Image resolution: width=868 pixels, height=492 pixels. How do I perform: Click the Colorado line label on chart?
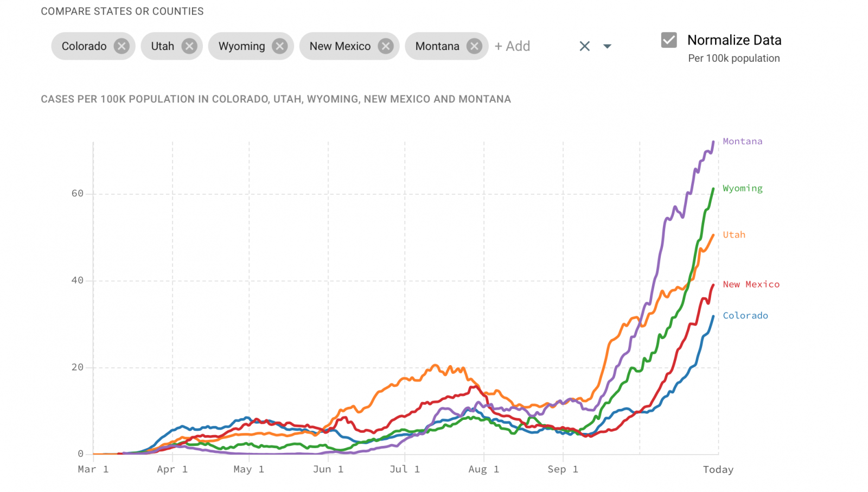[x=745, y=316]
